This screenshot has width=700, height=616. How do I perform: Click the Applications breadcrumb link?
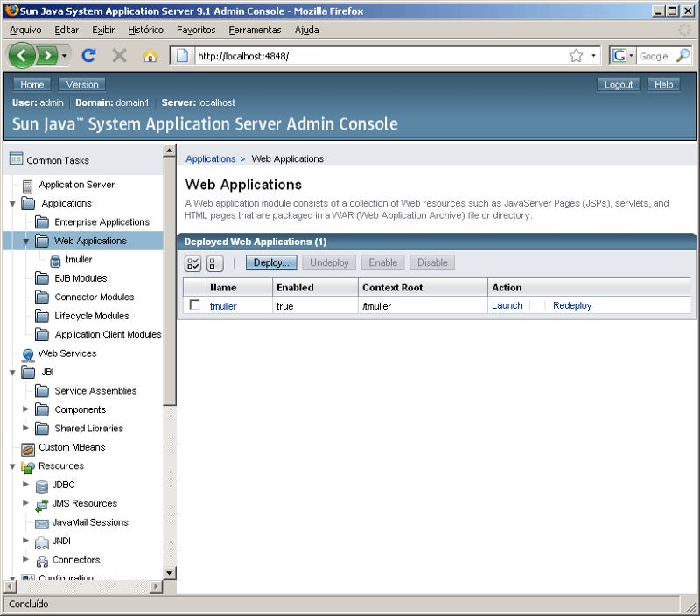pos(211,159)
